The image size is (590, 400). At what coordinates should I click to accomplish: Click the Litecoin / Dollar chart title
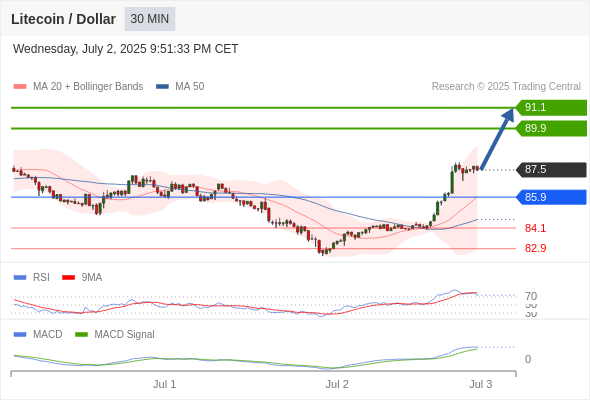tap(63, 19)
